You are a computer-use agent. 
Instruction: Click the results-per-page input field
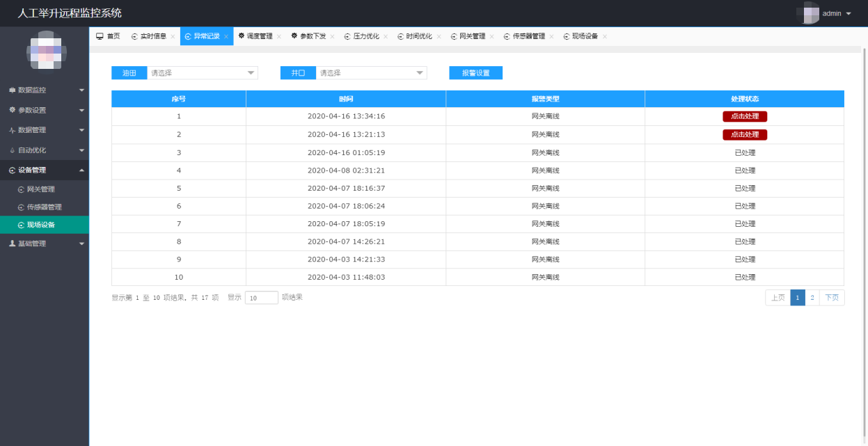pos(261,298)
